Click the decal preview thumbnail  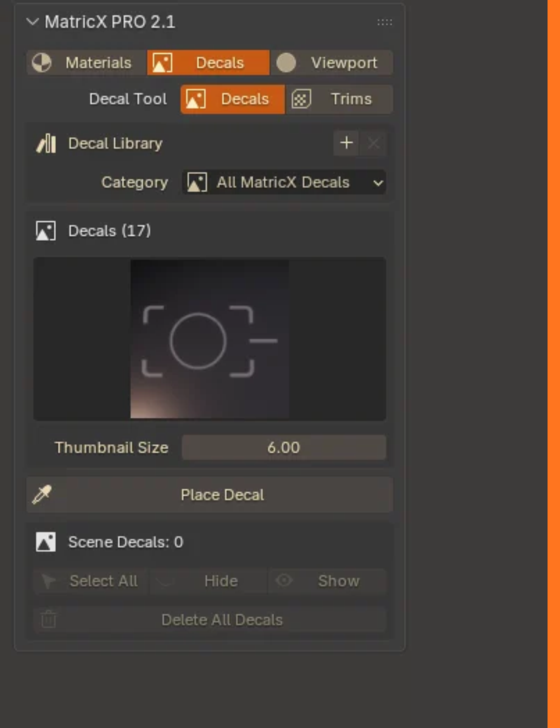click(x=209, y=339)
